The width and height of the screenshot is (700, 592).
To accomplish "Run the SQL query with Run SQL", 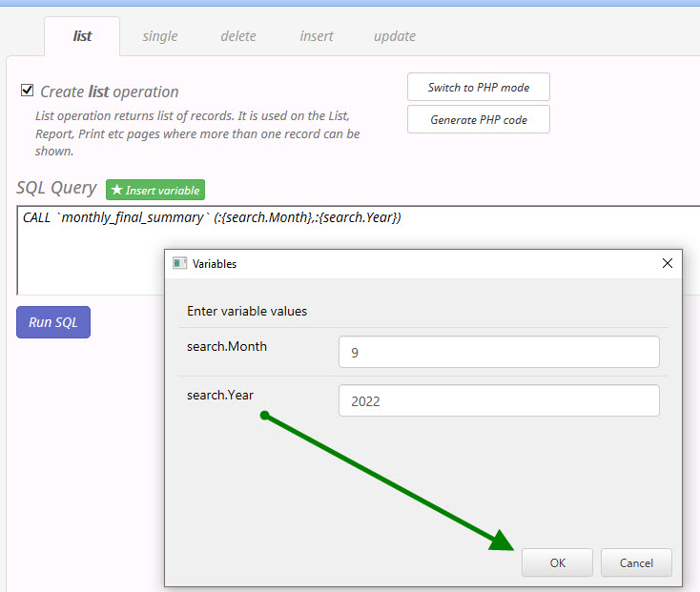I will click(x=53, y=322).
